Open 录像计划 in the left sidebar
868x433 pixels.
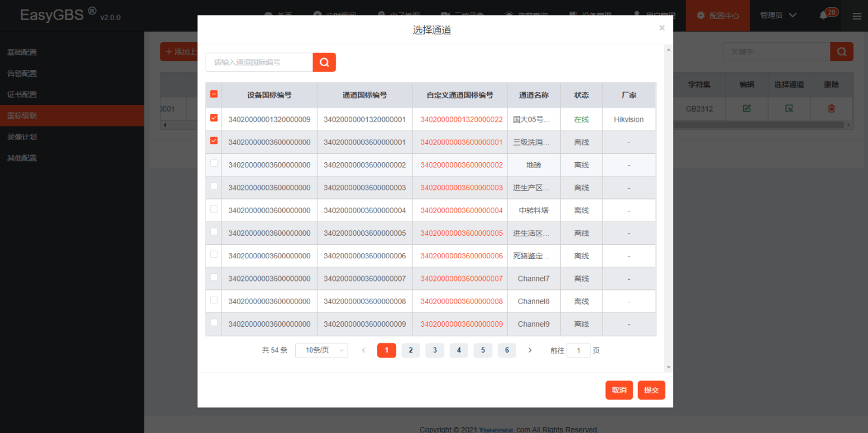click(22, 137)
